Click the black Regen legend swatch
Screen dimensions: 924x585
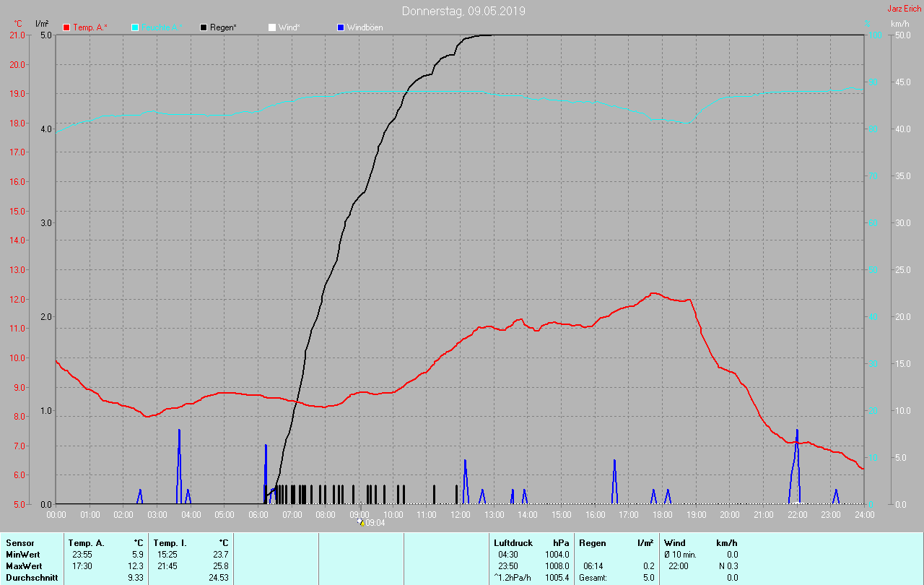tap(204, 27)
